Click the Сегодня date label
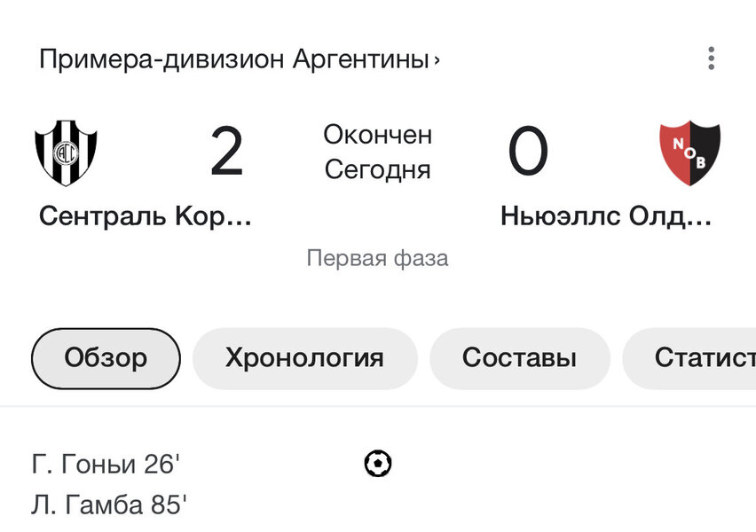756x532 pixels. 377,168
